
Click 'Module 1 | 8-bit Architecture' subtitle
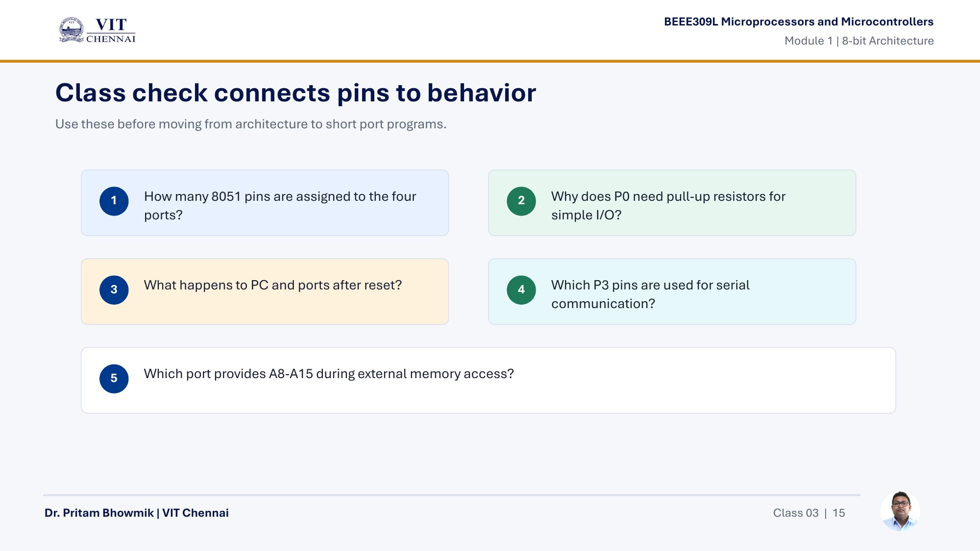859,41
